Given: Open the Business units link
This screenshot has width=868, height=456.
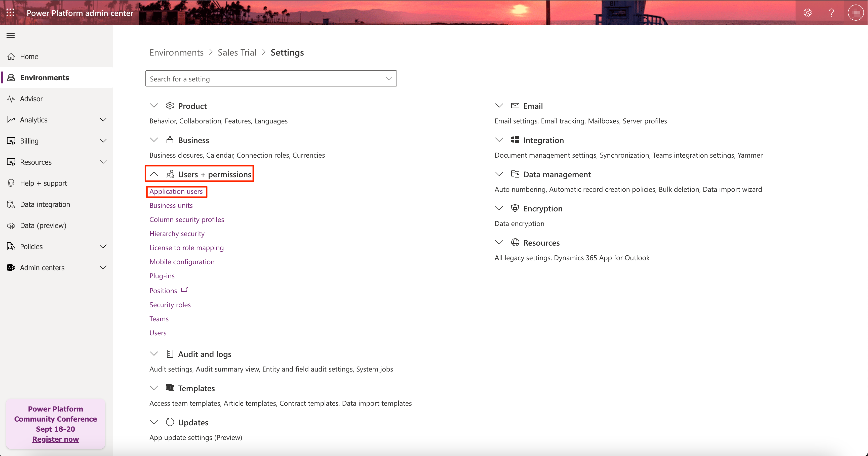Looking at the screenshot, I should (x=171, y=205).
